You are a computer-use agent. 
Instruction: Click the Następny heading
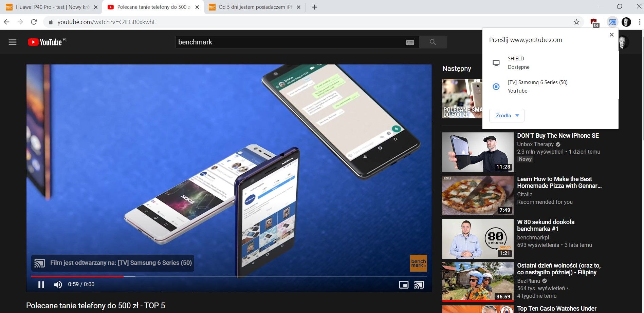click(457, 69)
